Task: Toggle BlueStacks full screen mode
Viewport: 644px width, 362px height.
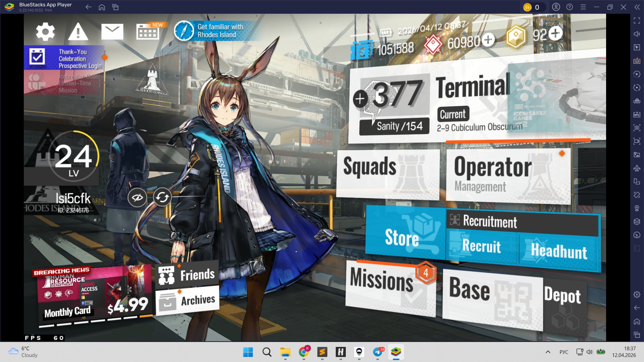Action: pyautogui.click(x=637, y=21)
